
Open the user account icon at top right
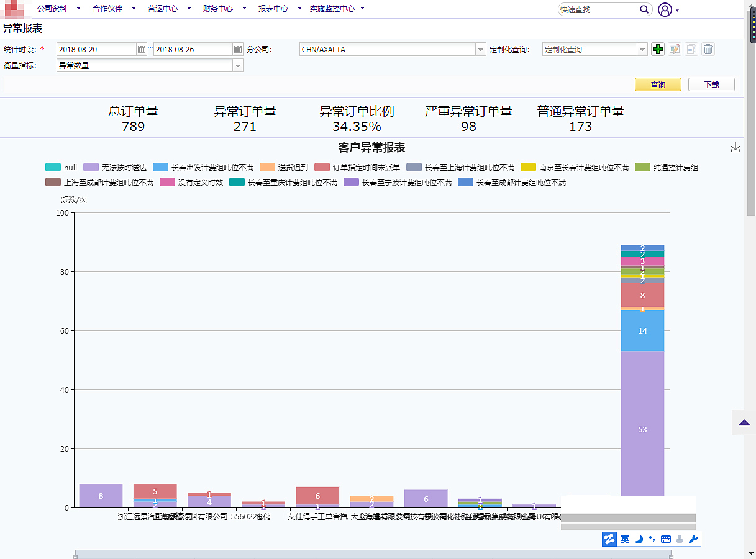[665, 9]
